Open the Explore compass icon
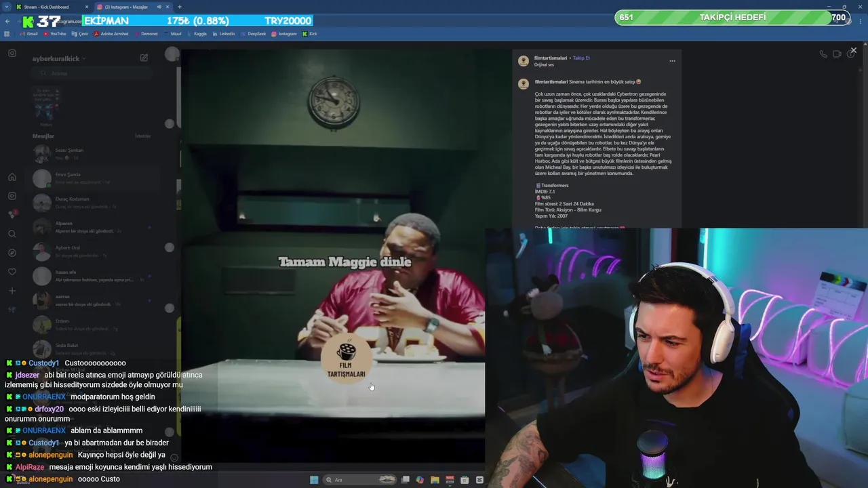This screenshot has width=868, height=488. tap(12, 253)
